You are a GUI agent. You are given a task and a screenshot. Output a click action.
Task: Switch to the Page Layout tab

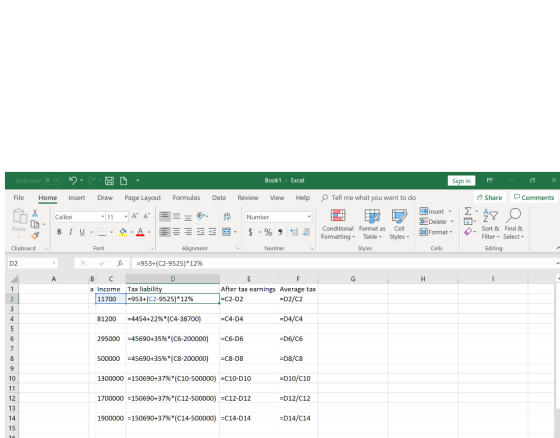142,198
